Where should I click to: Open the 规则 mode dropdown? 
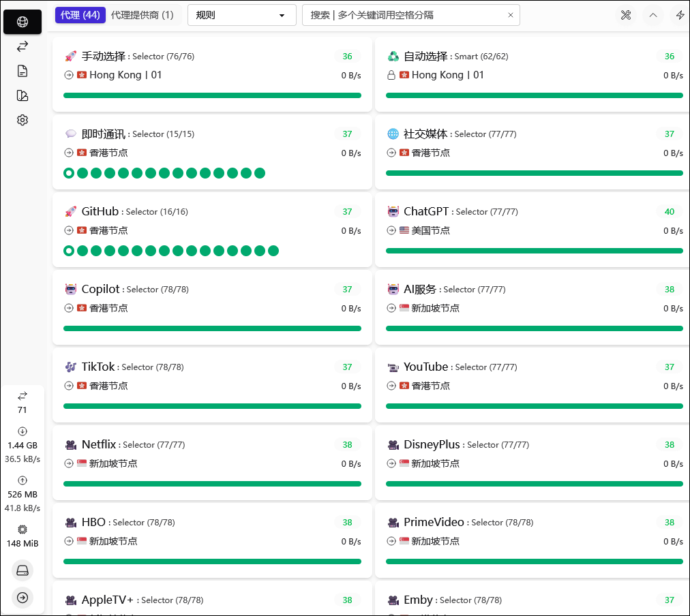pos(242,14)
